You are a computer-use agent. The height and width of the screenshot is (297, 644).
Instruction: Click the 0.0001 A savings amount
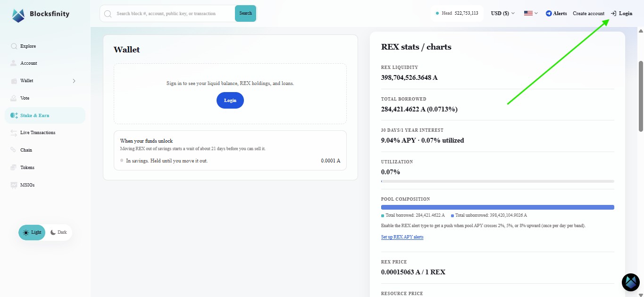click(331, 161)
